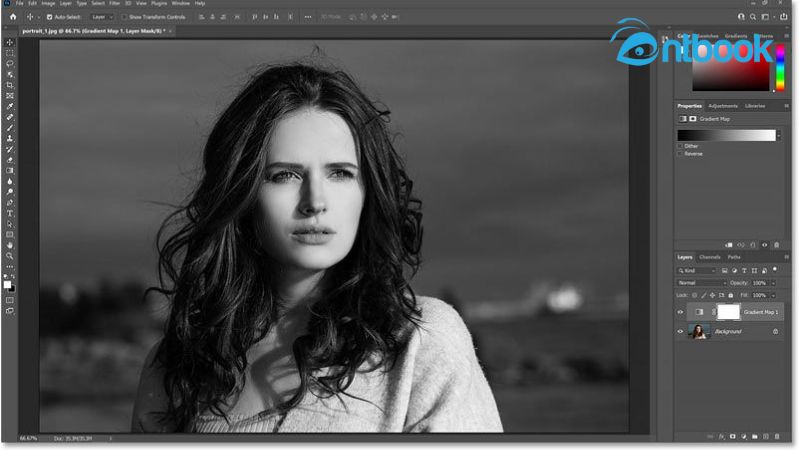Open the Opacity slider dropdown arrow

pyautogui.click(x=773, y=283)
